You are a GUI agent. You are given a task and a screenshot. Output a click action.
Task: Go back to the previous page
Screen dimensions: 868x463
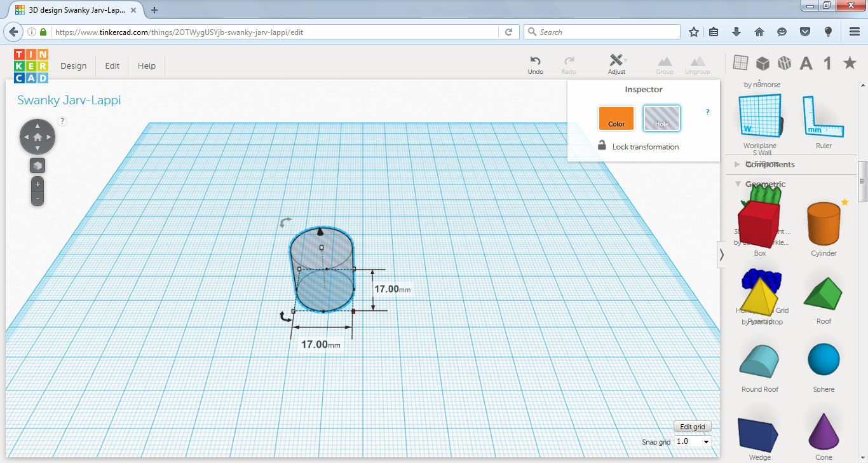click(x=13, y=32)
